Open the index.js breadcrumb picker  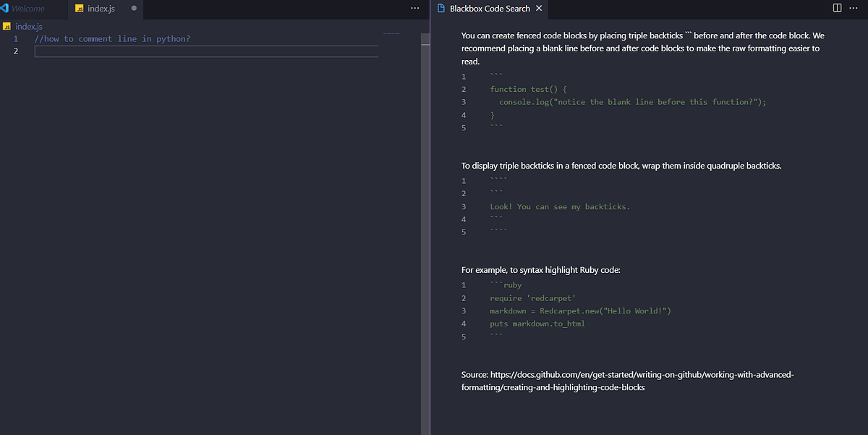click(28, 26)
